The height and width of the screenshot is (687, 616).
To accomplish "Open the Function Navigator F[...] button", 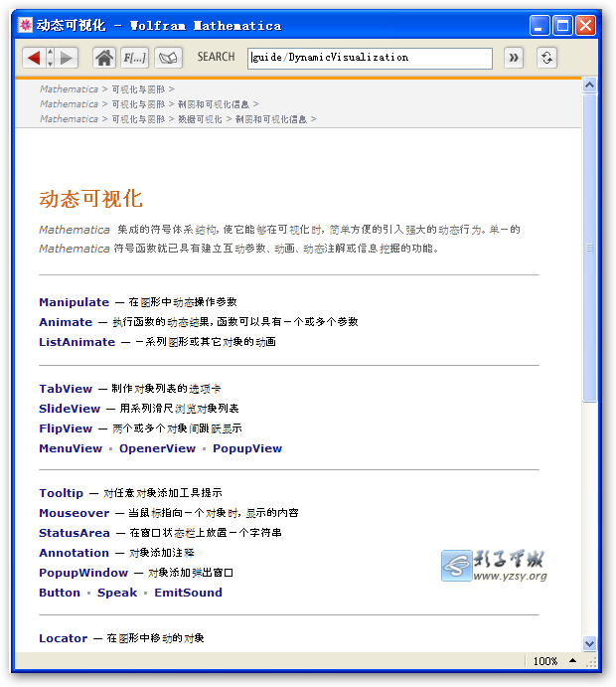I will pyautogui.click(x=135, y=58).
